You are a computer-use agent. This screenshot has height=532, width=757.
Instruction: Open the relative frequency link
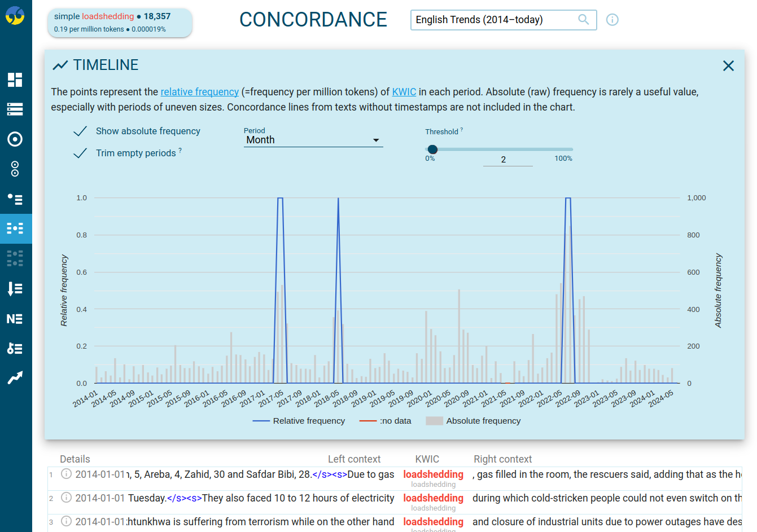(x=199, y=91)
